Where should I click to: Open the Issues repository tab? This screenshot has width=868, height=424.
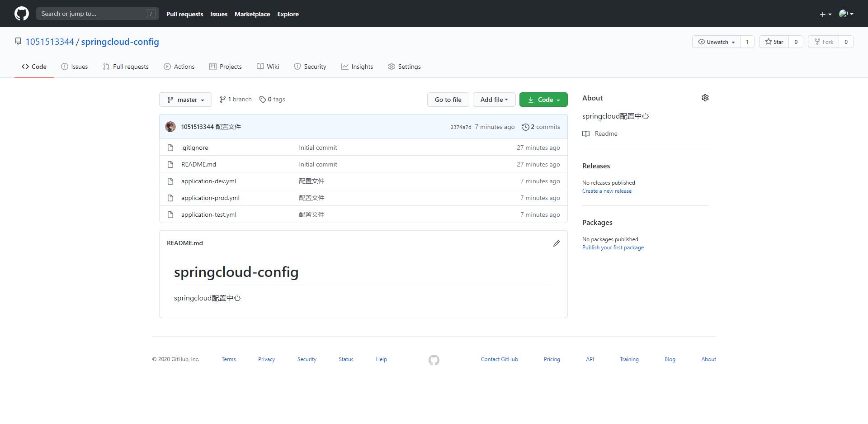pos(75,67)
